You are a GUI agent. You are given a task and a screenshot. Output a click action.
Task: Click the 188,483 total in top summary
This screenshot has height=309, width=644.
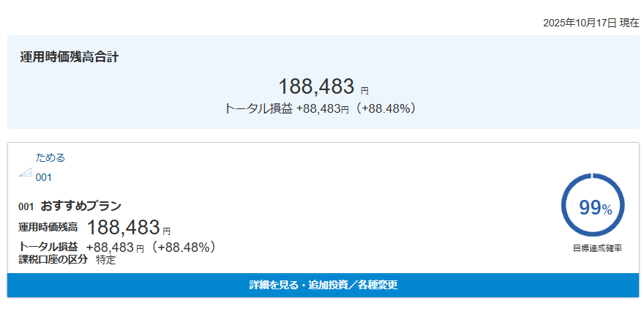316,86
